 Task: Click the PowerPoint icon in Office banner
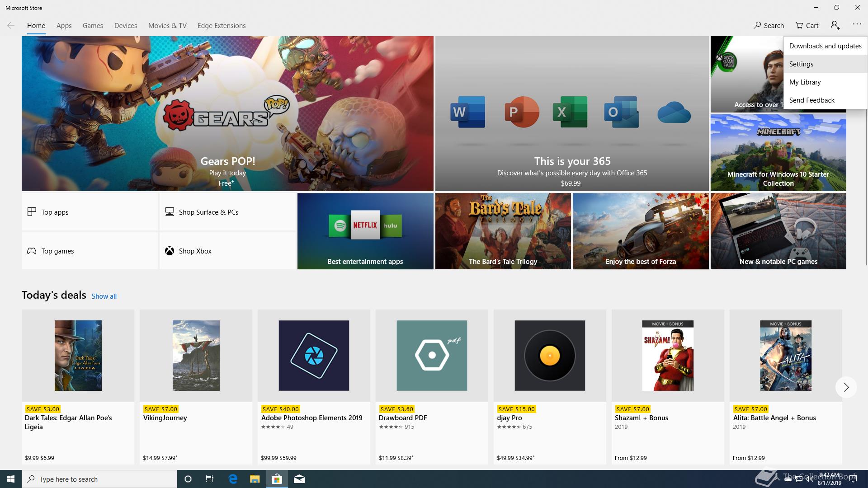[x=521, y=112]
